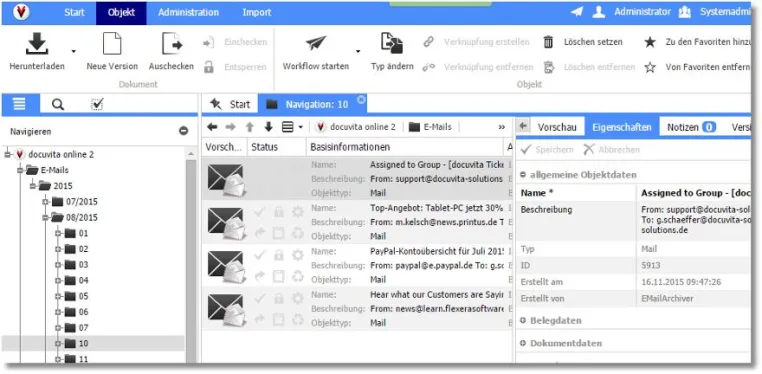Click the Administrator user icon
The width and height of the screenshot is (762, 374).
click(599, 12)
